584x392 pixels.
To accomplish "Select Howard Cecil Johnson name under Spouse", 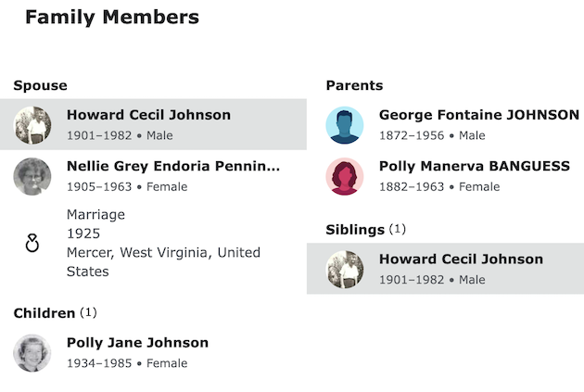I will coord(148,115).
